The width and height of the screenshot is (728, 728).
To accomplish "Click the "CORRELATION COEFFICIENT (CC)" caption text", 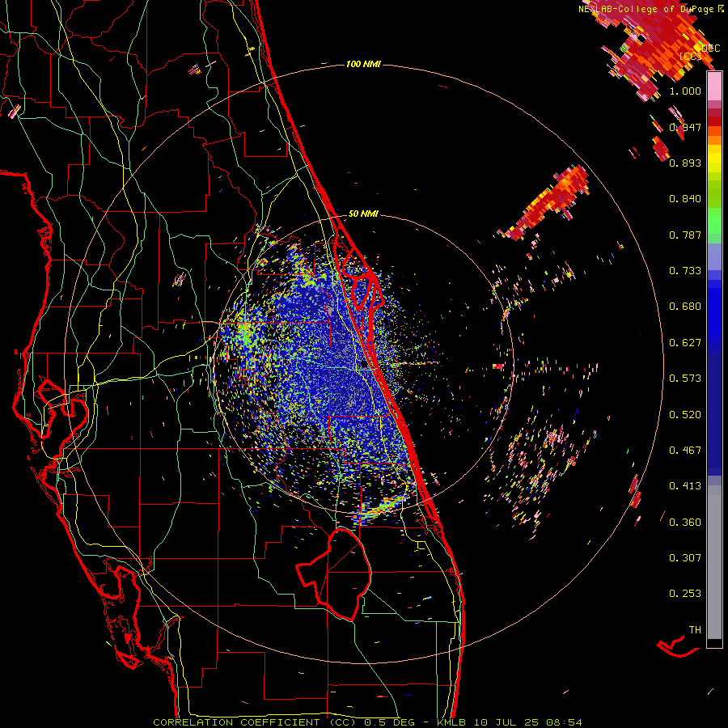I will pos(255,722).
